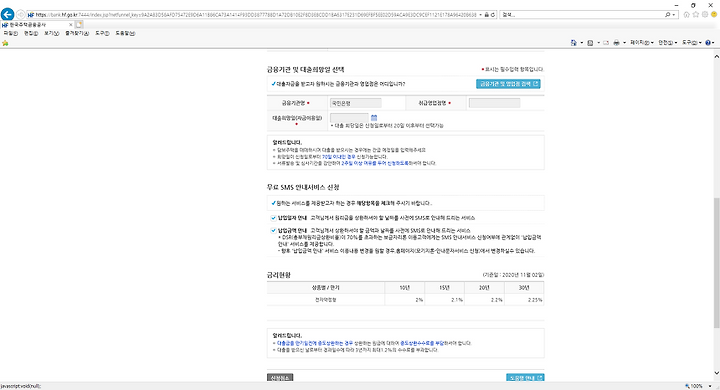Click the 2.25% rate cell under 30년
This screenshot has height=390, width=720.
click(x=524, y=300)
